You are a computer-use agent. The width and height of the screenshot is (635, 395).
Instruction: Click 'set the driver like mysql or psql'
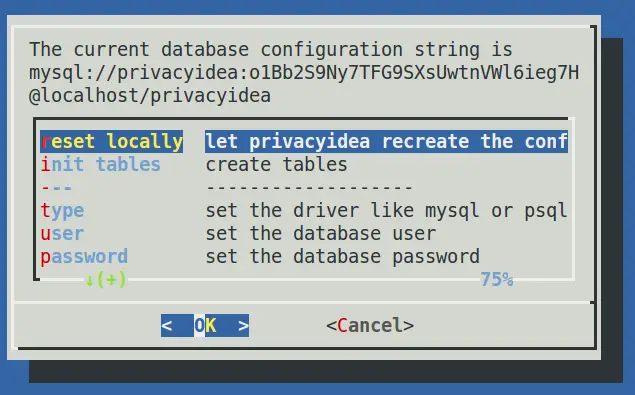(x=386, y=211)
